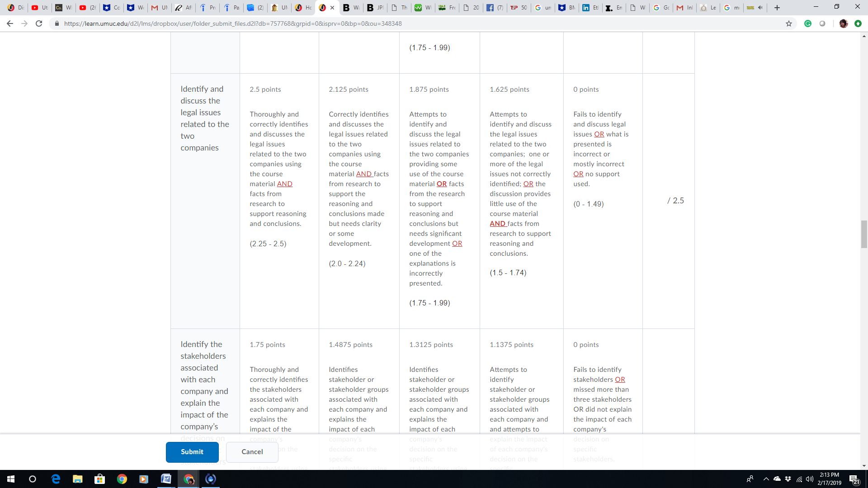This screenshot has width=868, height=488.
Task: Open the Windows Start menu
Action: (11, 479)
